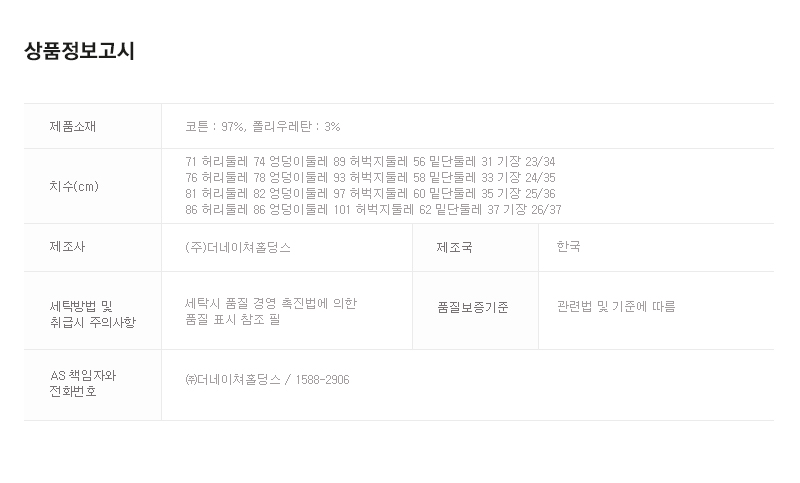This screenshot has width=800, height=483.
Task: Click the 상품정보고시 heading
Action: tap(79, 52)
